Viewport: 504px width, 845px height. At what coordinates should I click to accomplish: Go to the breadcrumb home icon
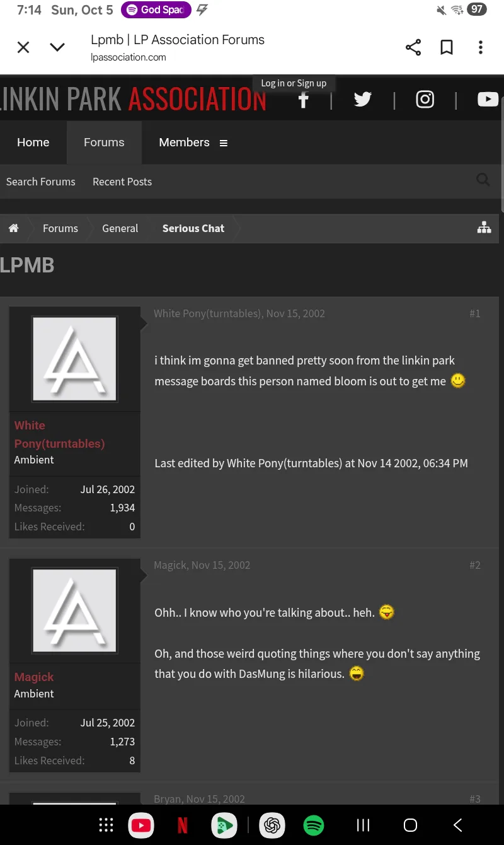(13, 228)
